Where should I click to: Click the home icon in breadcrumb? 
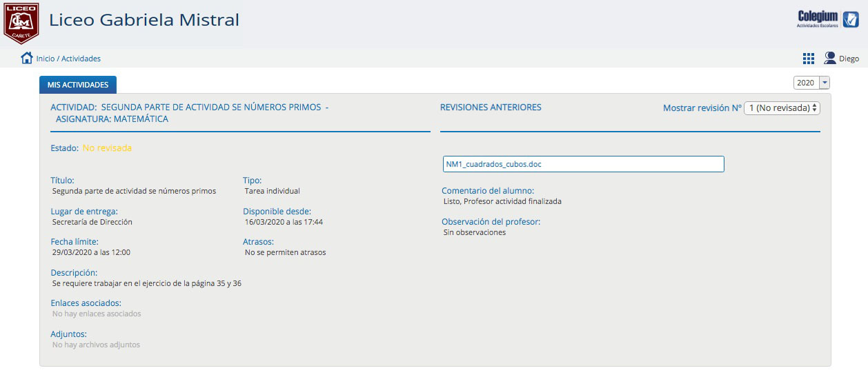pos(27,58)
